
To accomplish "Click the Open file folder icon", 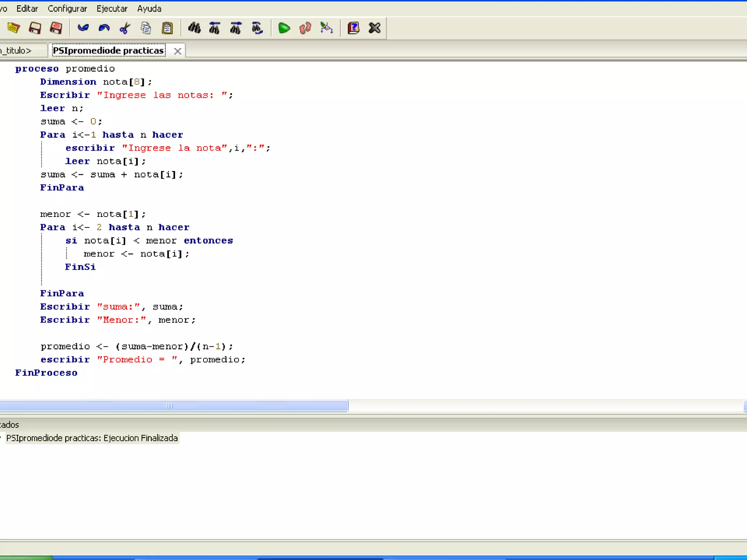I will (x=13, y=28).
